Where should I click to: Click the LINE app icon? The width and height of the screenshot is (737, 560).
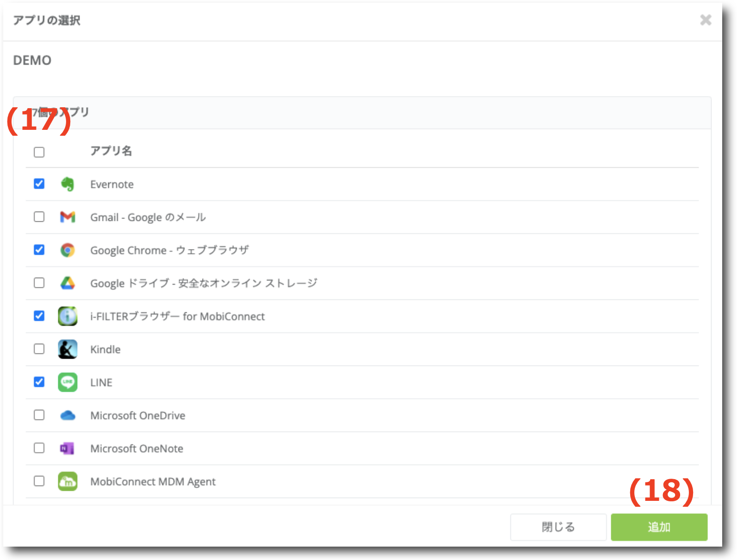[68, 382]
